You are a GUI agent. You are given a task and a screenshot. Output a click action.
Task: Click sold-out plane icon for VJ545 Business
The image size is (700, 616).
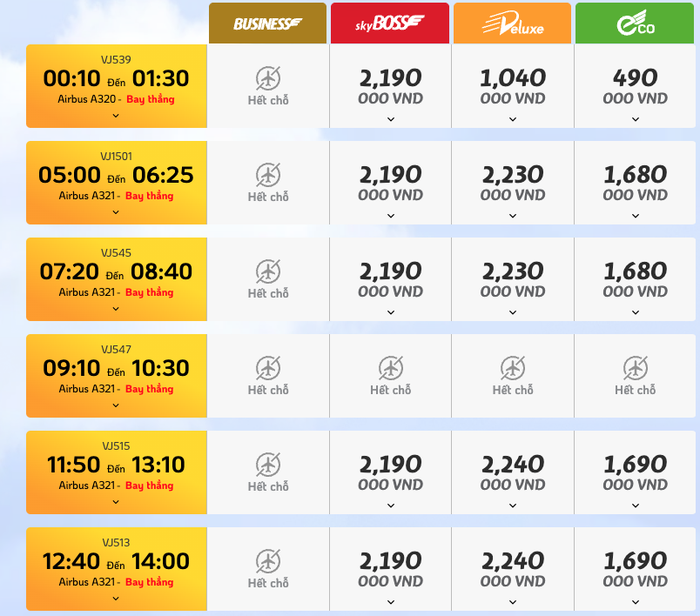point(268,271)
